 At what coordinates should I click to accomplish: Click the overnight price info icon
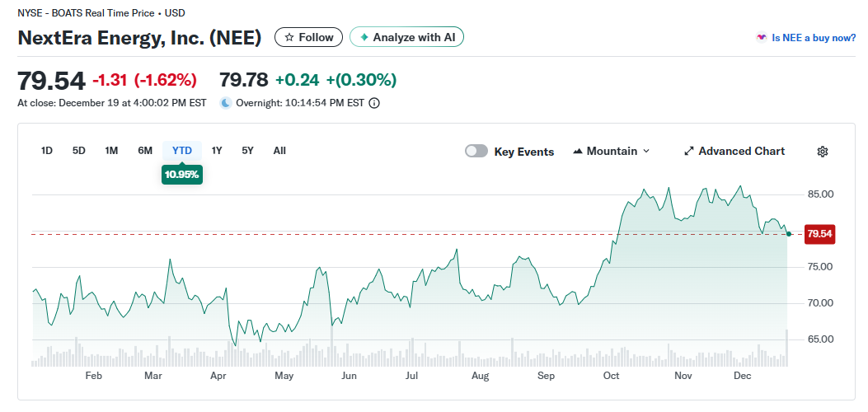coord(374,104)
